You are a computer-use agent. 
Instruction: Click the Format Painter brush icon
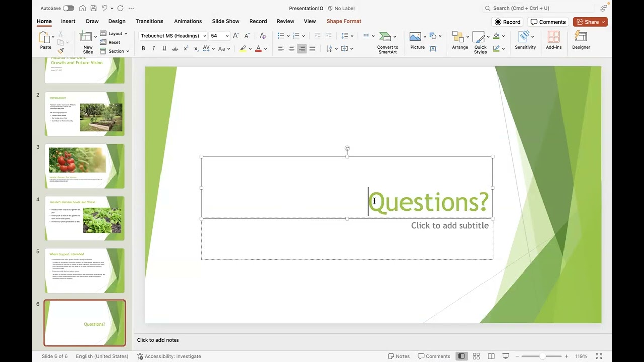(61, 51)
